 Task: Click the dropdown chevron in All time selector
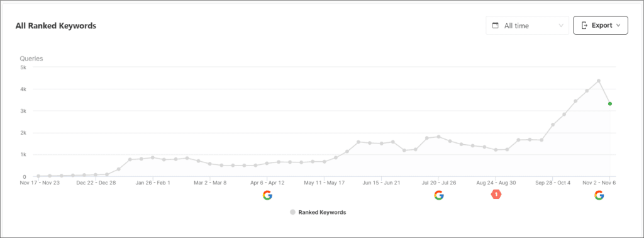click(561, 25)
